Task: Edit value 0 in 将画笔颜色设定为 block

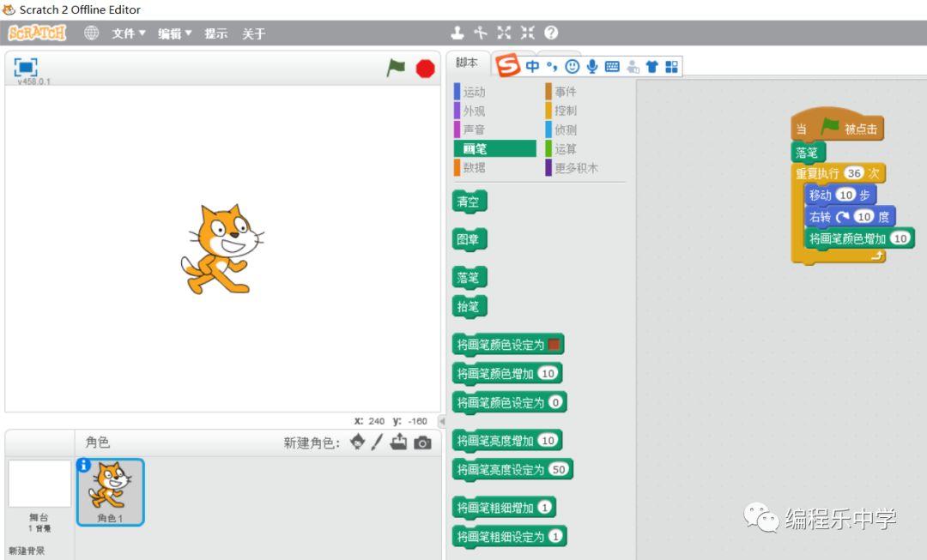Action: pos(555,402)
